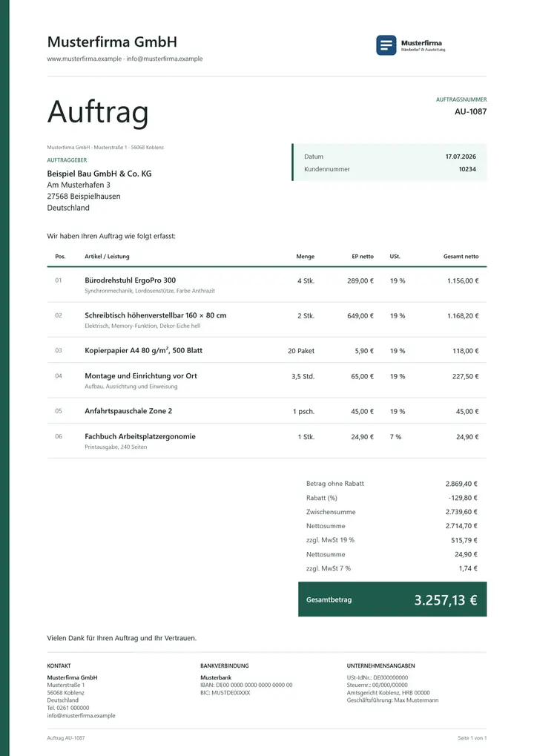Click position number 06
Viewport: 534px width, 756px height.
[x=59, y=436]
